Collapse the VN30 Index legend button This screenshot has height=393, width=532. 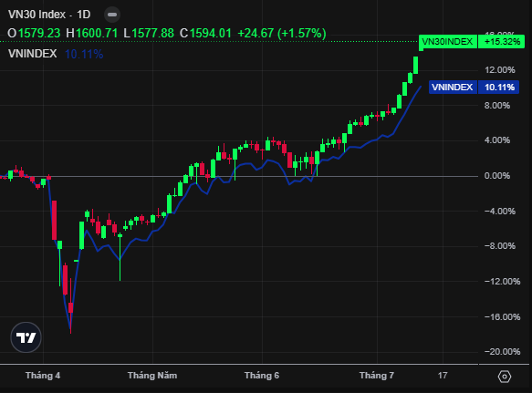(112, 15)
